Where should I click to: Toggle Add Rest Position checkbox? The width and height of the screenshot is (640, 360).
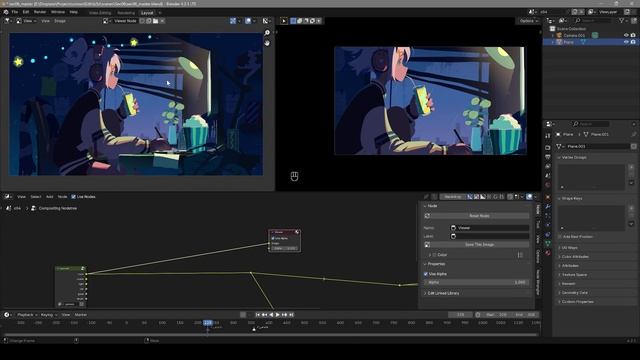tap(560, 237)
